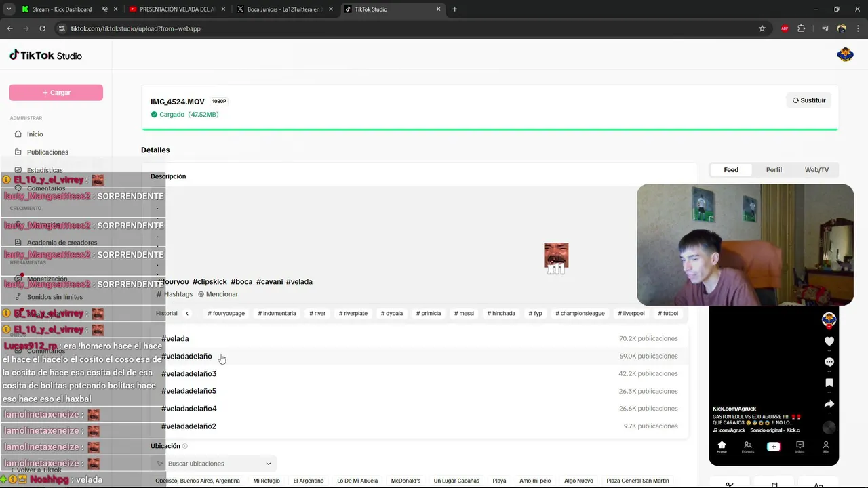Add the # liverpool history hashtag

coord(631,314)
